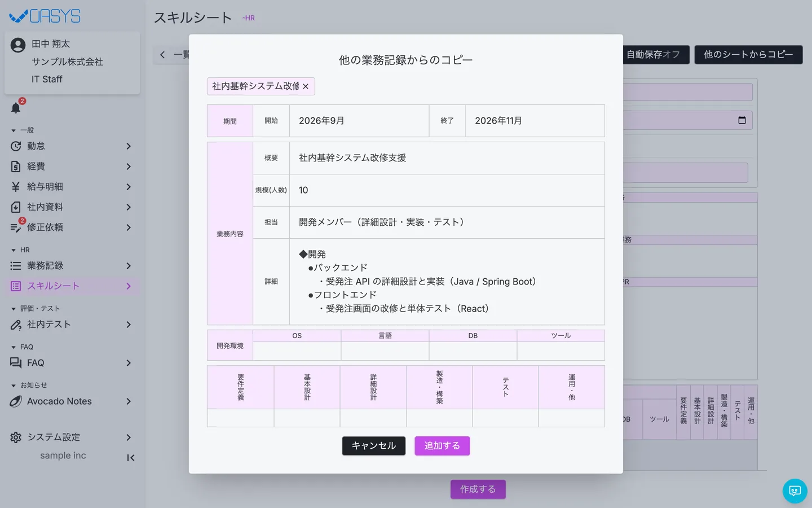Open the 経費 menu item
This screenshot has height=508, width=812.
click(x=72, y=167)
